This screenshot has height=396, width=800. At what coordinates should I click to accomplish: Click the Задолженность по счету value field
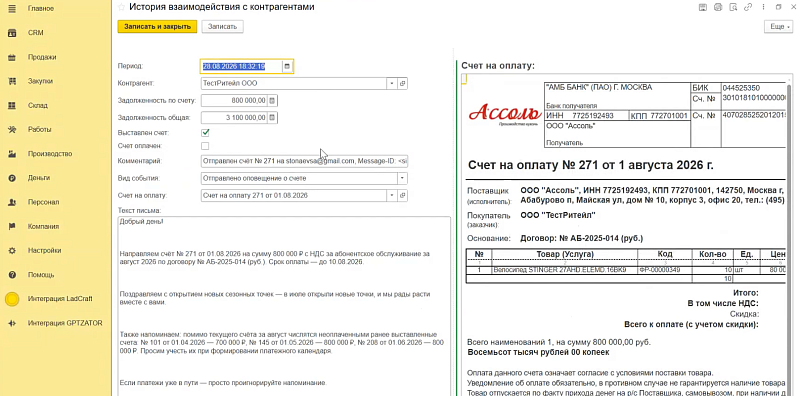tap(234, 101)
